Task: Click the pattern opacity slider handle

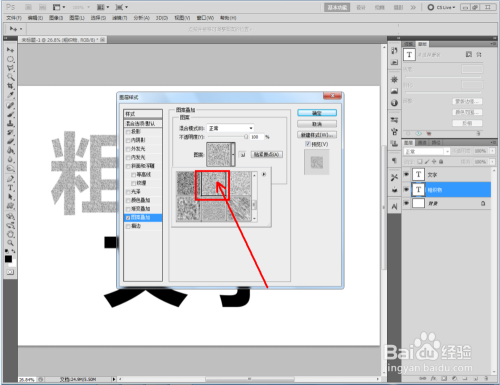Action: pos(246,137)
